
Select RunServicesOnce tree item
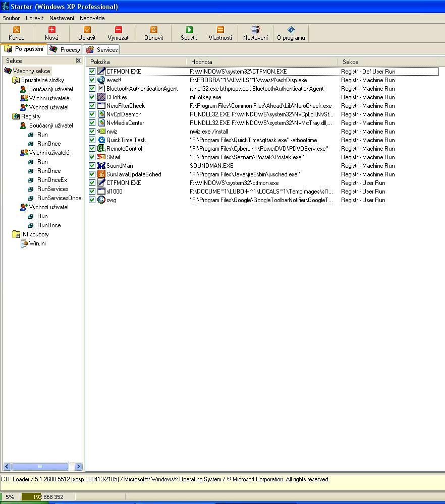[59, 198]
